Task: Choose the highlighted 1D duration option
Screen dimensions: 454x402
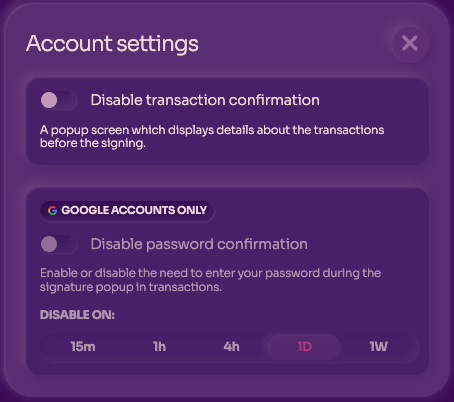Action: point(305,347)
